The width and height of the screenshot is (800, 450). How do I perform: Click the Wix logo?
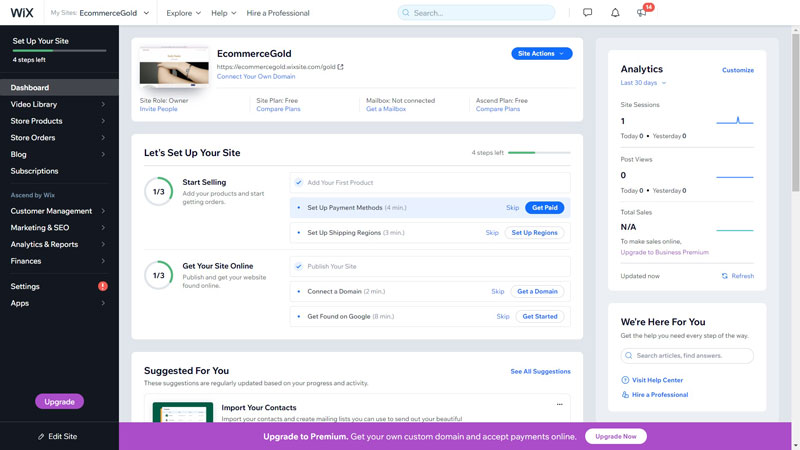coord(22,13)
